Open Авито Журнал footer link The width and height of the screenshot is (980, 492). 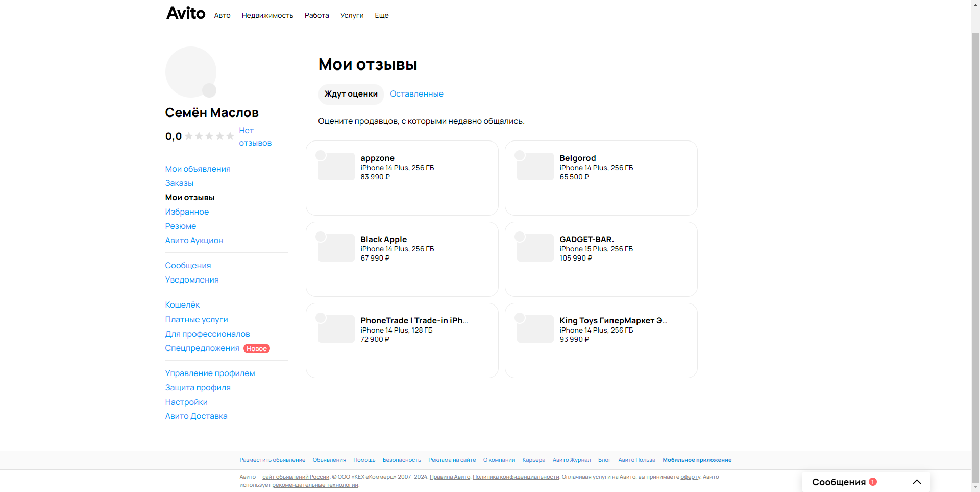572,460
